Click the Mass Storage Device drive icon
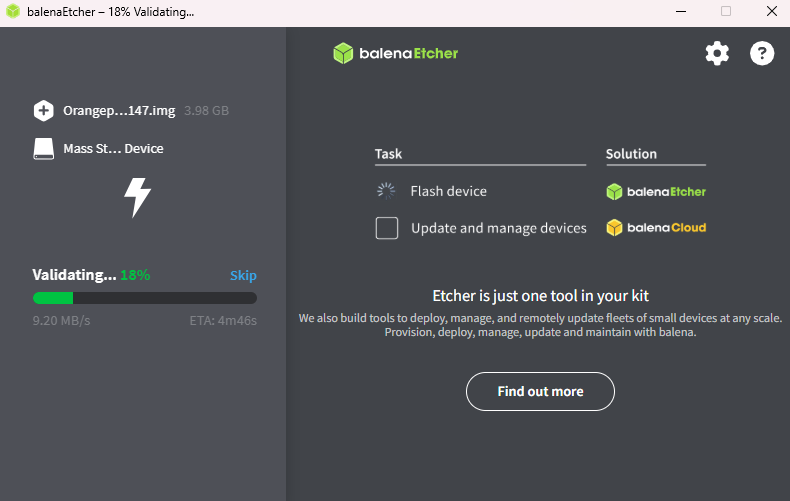Screen dimensions: 790x501 click(43, 149)
